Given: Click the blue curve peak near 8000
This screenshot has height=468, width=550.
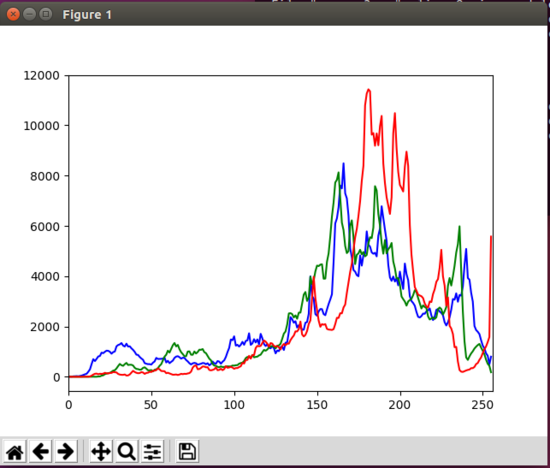Looking at the screenshot, I should click(x=343, y=164).
